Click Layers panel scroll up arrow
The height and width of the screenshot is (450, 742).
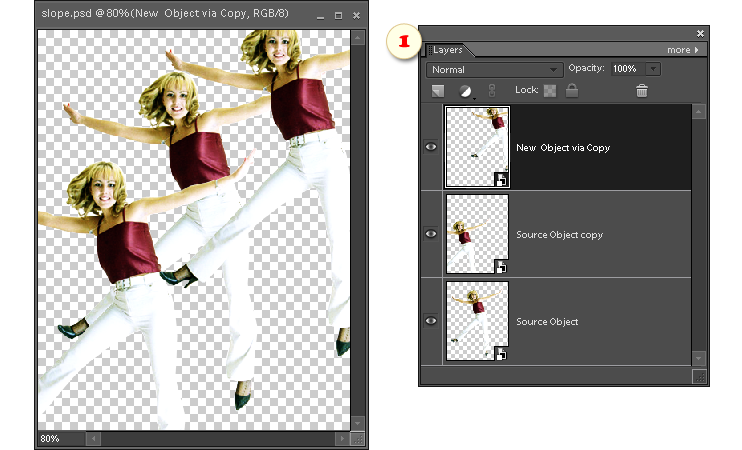coord(698,112)
